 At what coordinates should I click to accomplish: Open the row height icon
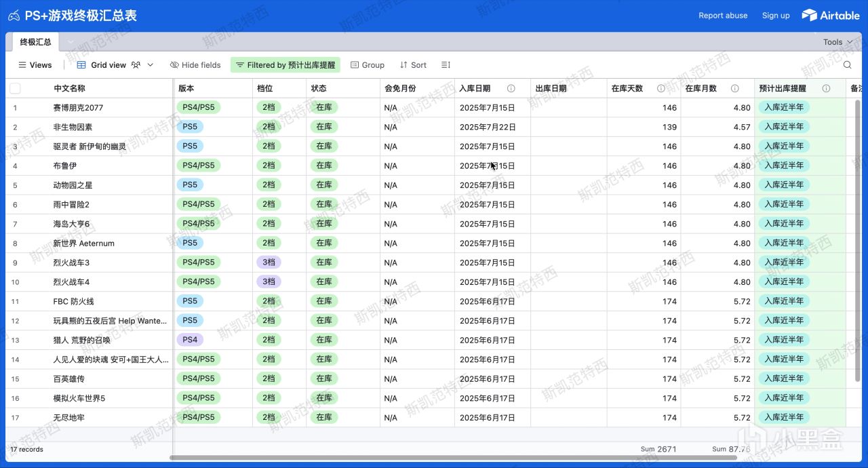pos(446,65)
